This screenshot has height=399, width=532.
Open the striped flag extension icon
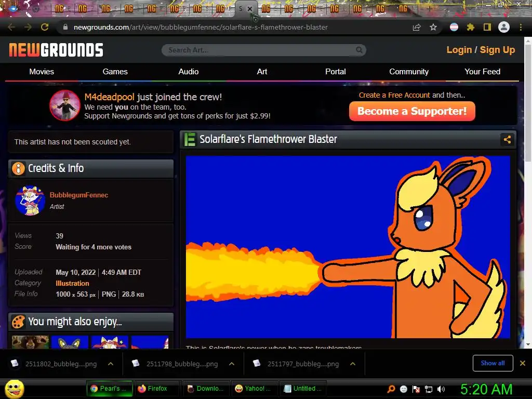[454, 27]
